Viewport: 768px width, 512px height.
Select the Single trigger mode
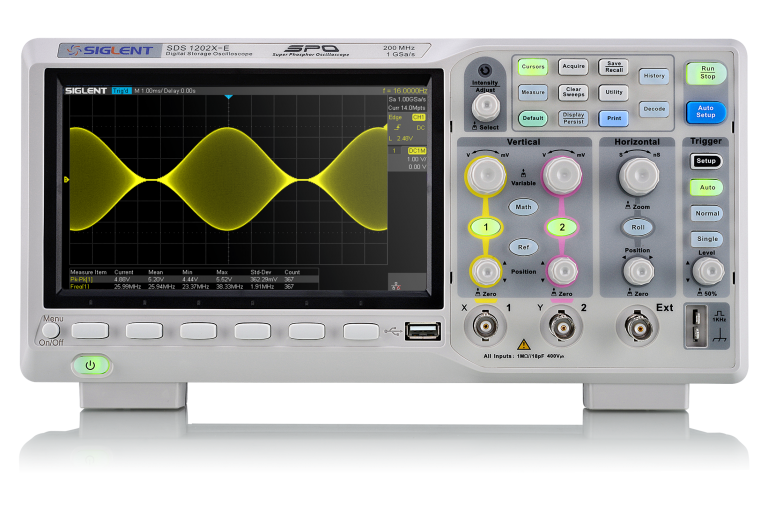(706, 239)
